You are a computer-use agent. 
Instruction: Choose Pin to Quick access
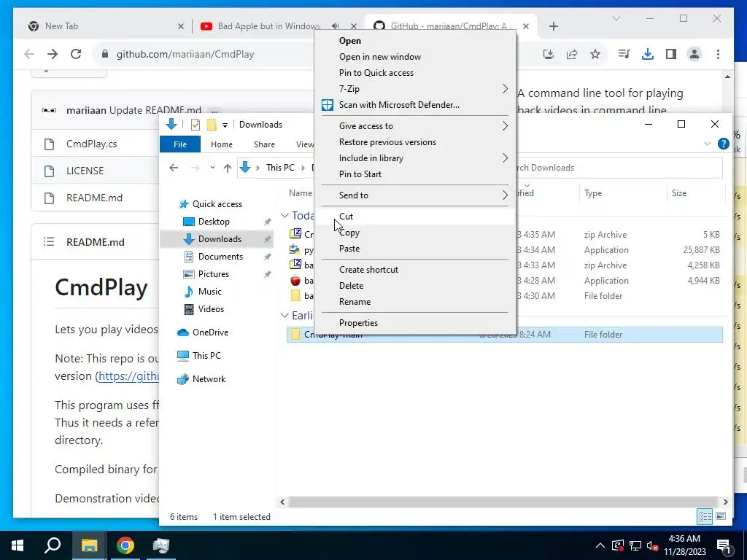415,73
